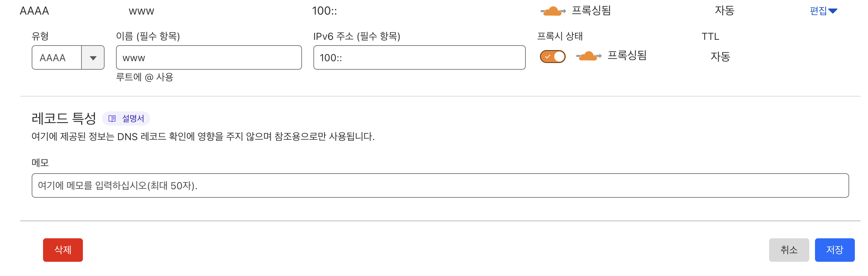Open the 유형 dropdown arrow

[93, 58]
